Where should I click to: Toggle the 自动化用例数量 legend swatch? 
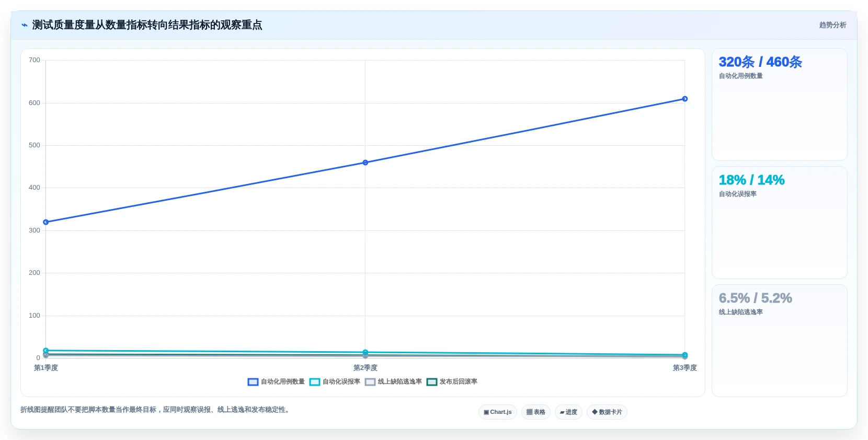pos(253,382)
